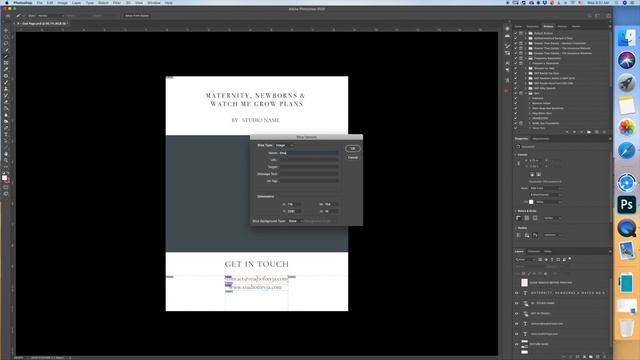
Task: Select the Eraser tool
Action: point(6,102)
